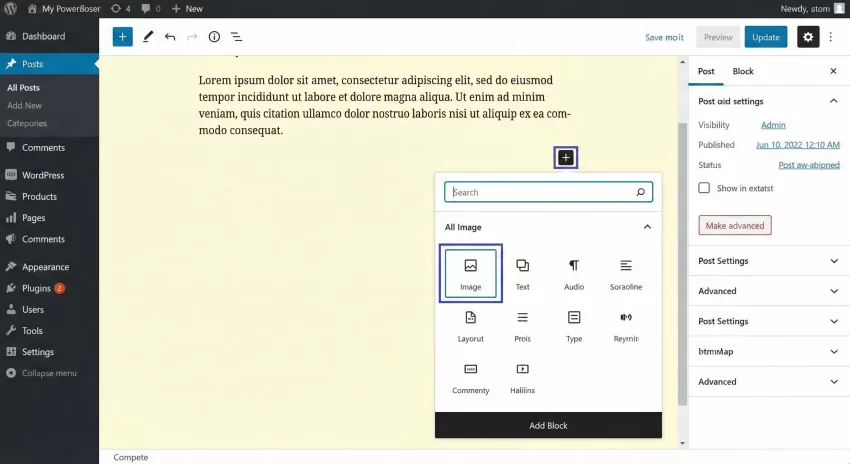Insert the Halilins block

tap(523, 378)
